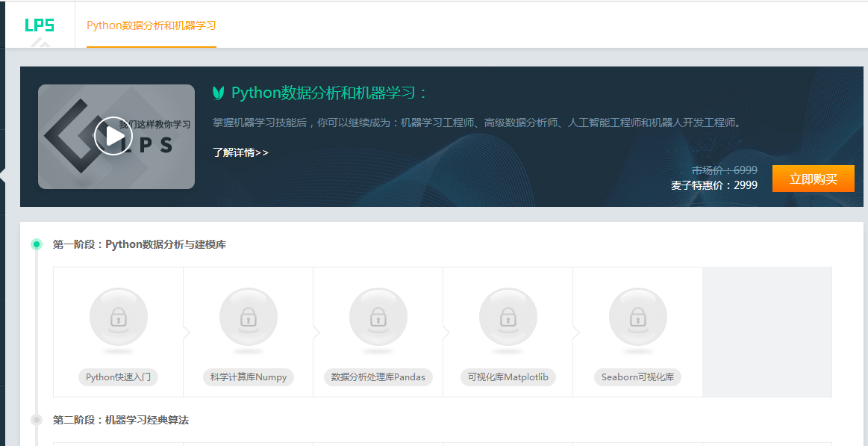
Task: Click the 数据分析处理库Pandas lock icon
Action: tap(378, 318)
